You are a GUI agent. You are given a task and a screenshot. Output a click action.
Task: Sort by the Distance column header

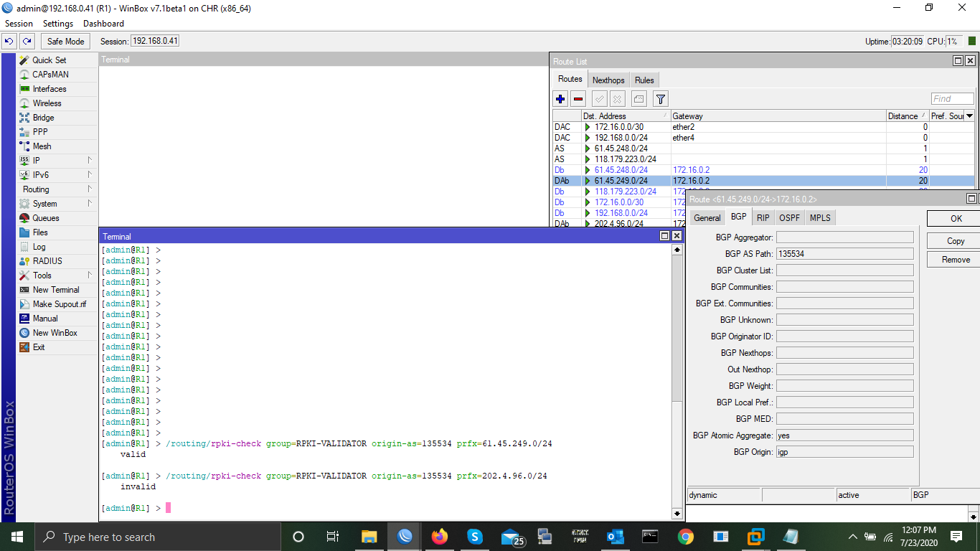point(907,116)
